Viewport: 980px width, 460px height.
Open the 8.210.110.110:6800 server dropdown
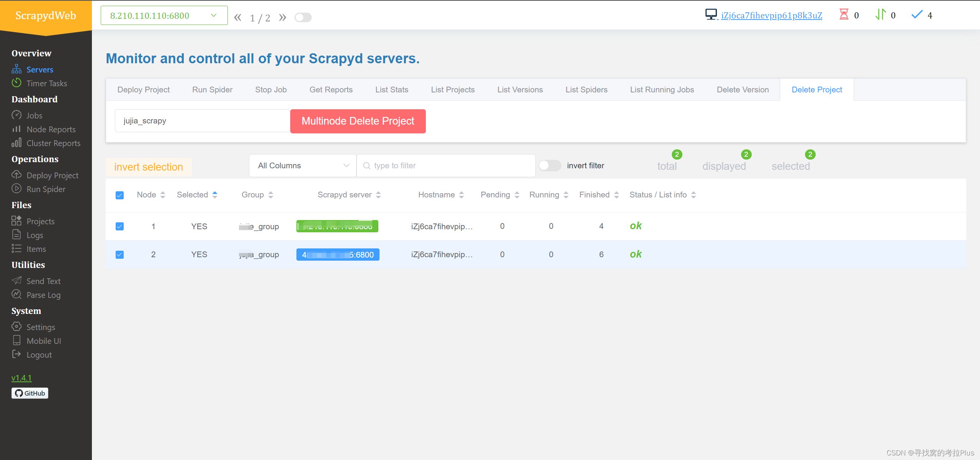pos(164,16)
